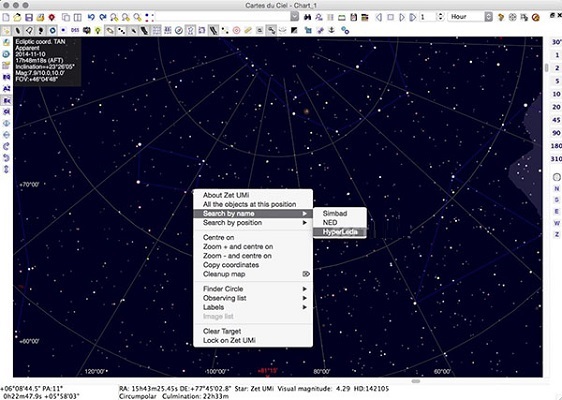The height and width of the screenshot is (400, 562).
Task: Reset to current time with square button
Action: pos(390,17)
